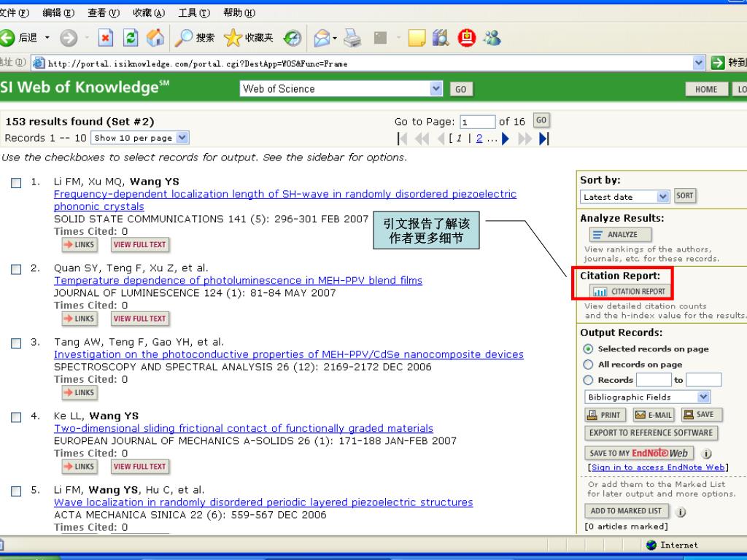The height and width of the screenshot is (560, 747).
Task: Open the Search magnifier icon in toolbar
Action: [184, 38]
